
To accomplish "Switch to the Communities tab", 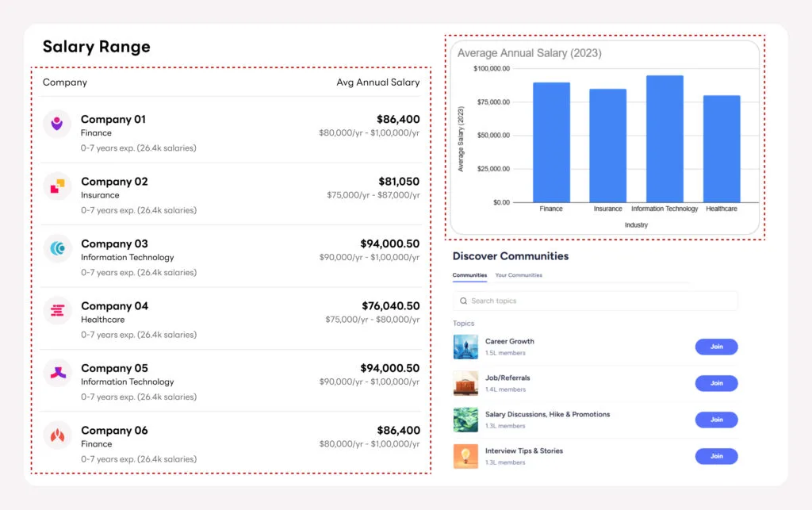I will (469, 275).
